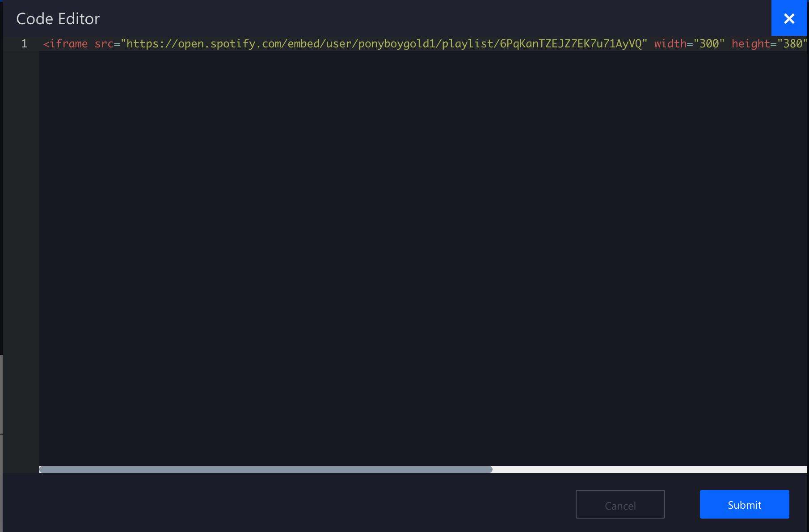Screen dimensions: 809x532
Task: Click the "300" width value
Action: [709, 44]
